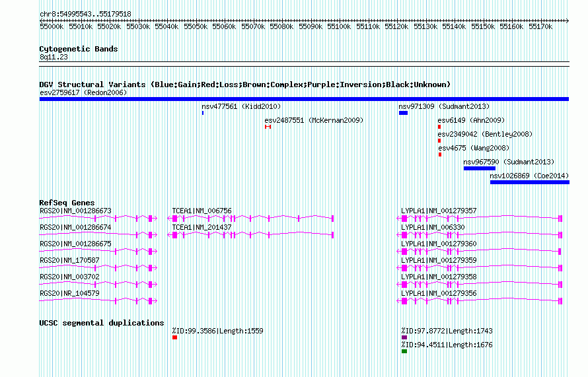Click the %ID:99.3586|Length:1559 duplication label
The height and width of the screenshot is (377, 588).
217,331
